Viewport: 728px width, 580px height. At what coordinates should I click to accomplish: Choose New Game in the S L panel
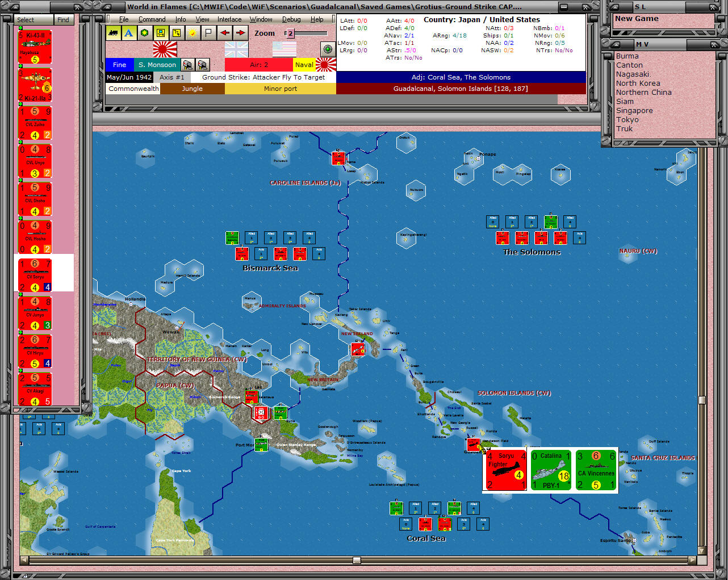637,19
